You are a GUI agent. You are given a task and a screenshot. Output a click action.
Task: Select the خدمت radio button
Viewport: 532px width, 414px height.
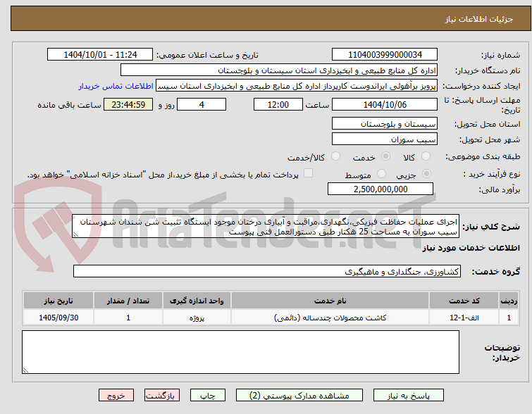(385, 156)
